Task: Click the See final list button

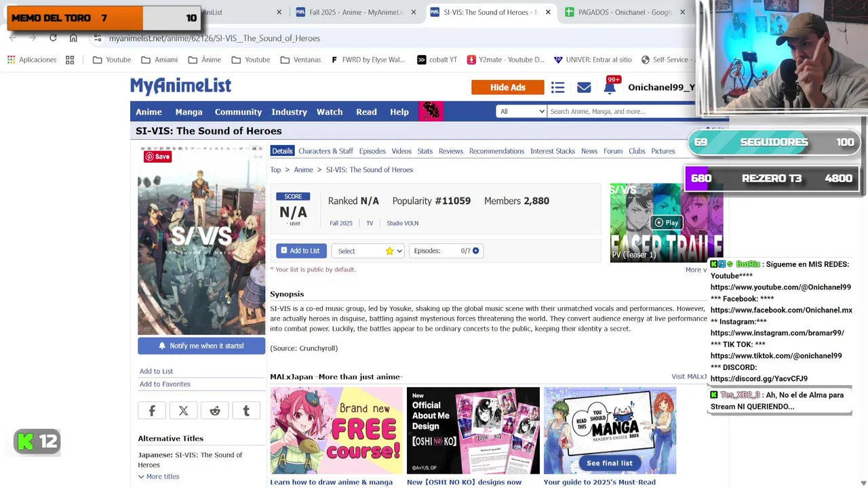Action: (609, 463)
